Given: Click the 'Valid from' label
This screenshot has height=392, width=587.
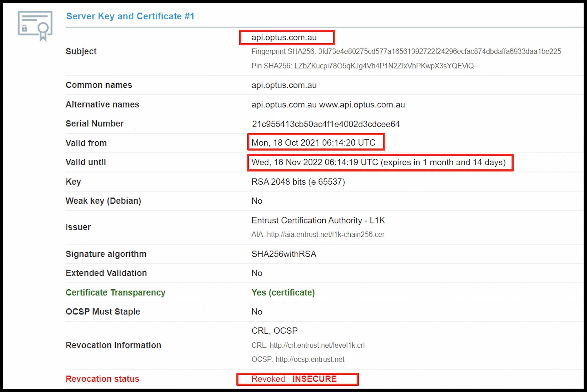Looking at the screenshot, I should point(86,143).
